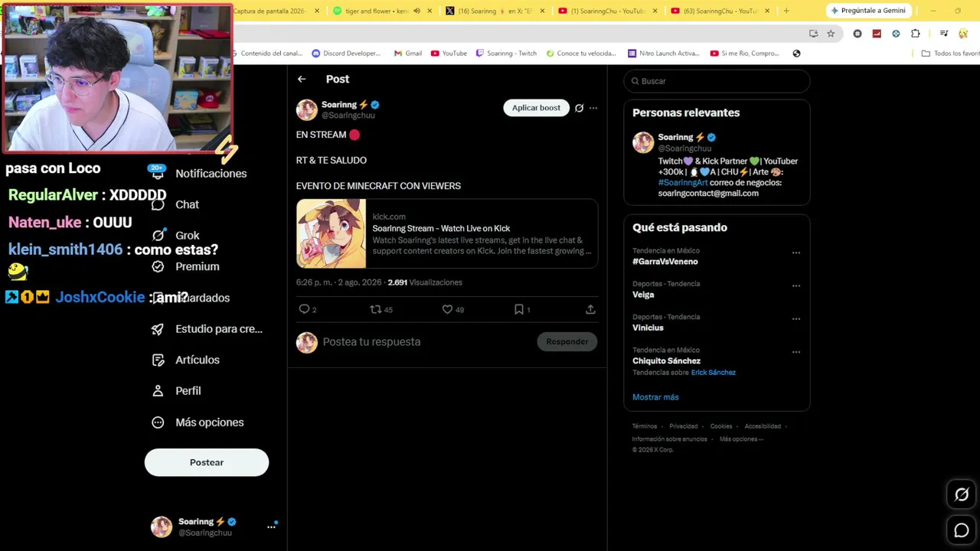Image resolution: width=980 pixels, height=551 pixels.
Task: Open the Cookies footer link
Action: (x=721, y=426)
